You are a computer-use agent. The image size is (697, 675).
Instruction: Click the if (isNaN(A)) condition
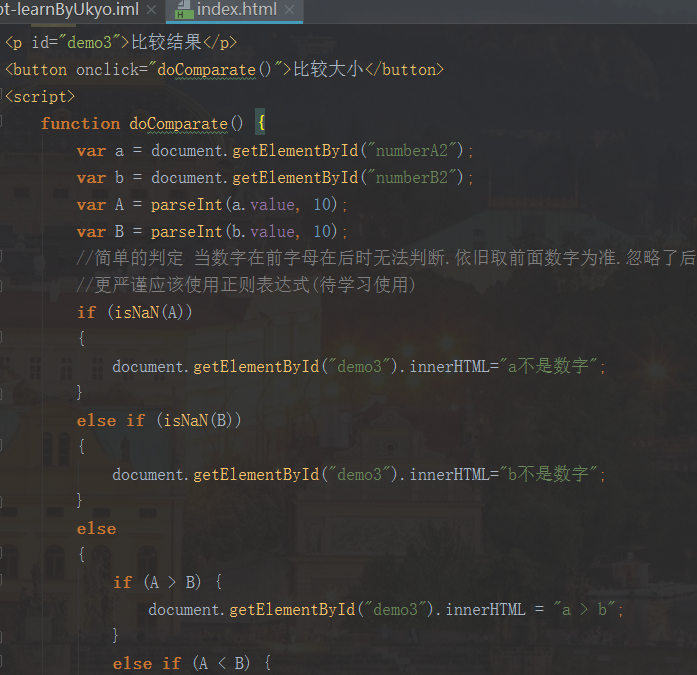(x=135, y=312)
